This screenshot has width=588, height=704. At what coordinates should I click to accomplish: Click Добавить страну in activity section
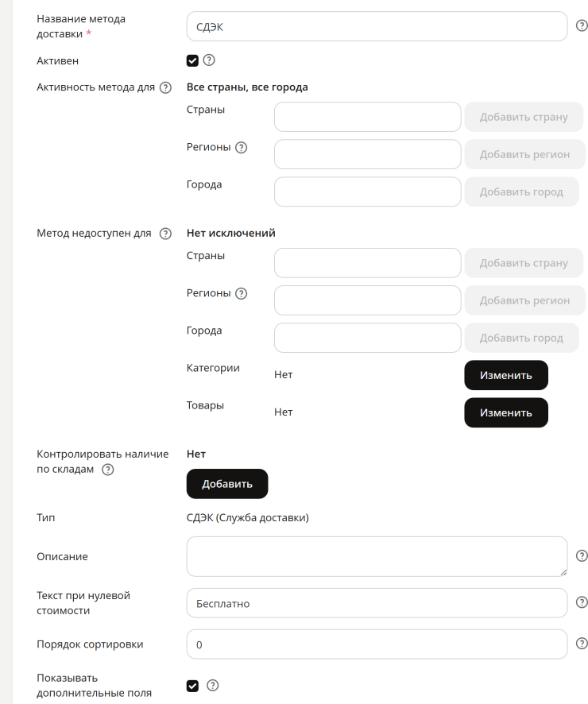[x=524, y=117]
